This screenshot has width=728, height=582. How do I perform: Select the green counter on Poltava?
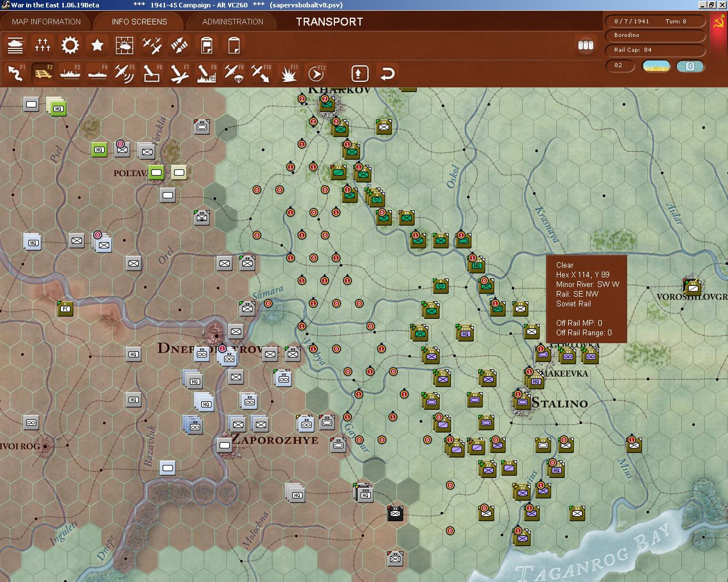[x=156, y=172]
